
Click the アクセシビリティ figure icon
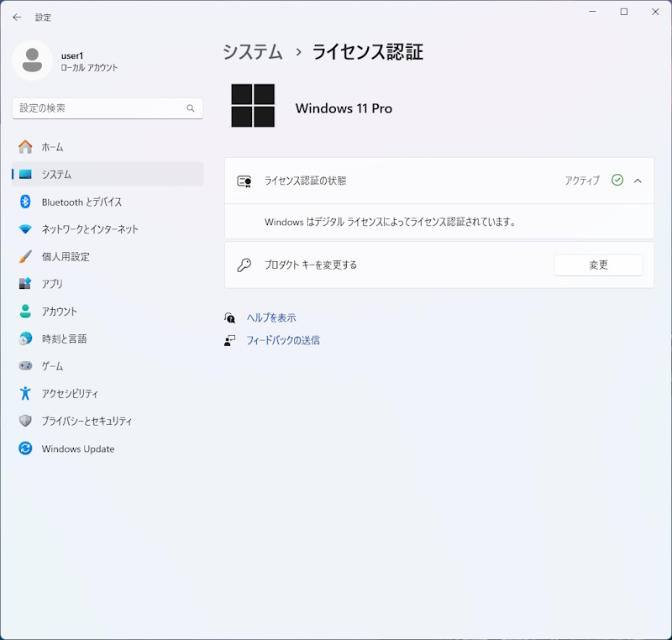click(x=25, y=393)
